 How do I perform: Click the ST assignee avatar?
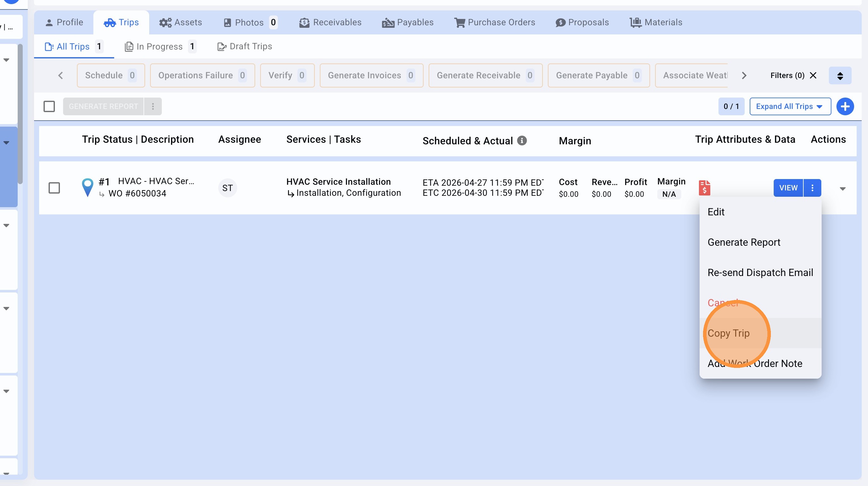click(x=227, y=188)
